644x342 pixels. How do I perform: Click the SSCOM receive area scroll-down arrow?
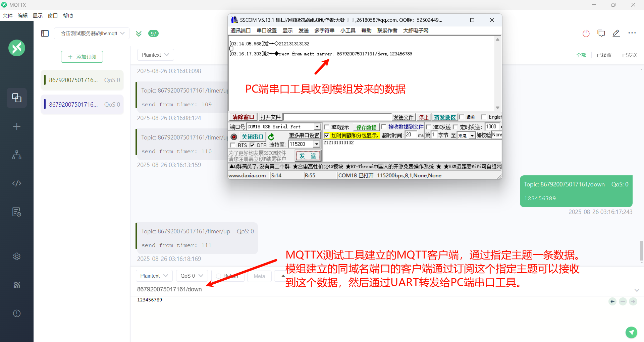pos(497,108)
